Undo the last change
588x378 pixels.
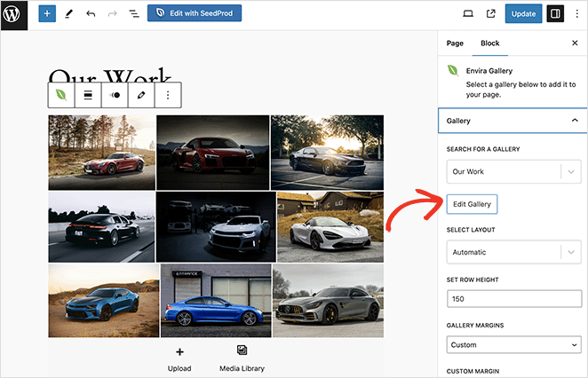(91, 14)
